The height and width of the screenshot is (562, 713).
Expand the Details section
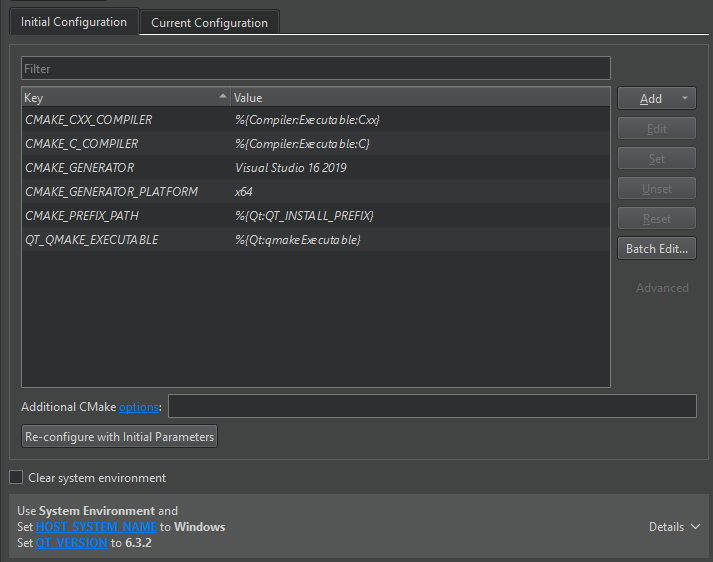point(674,527)
